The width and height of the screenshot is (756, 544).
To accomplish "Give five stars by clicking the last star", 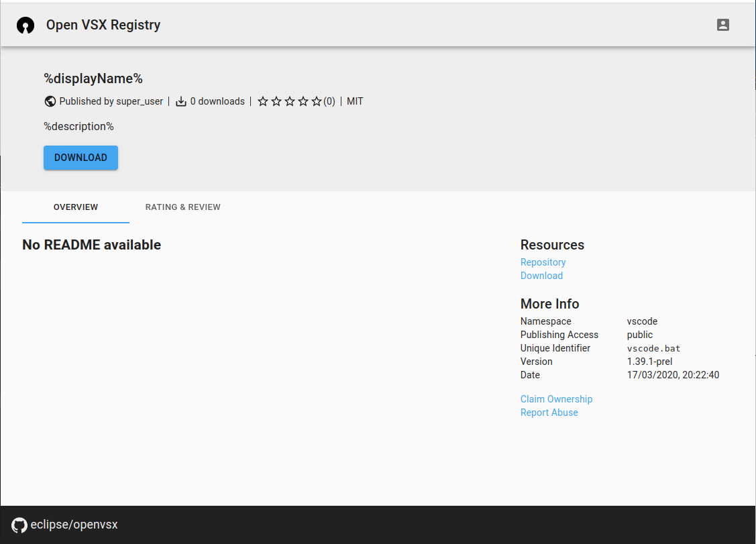I will [x=317, y=101].
